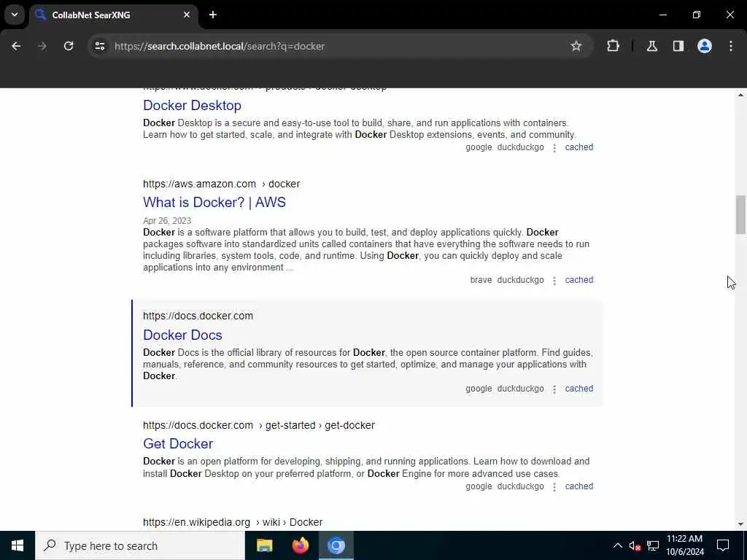Click the browser forward arrow

point(42,46)
